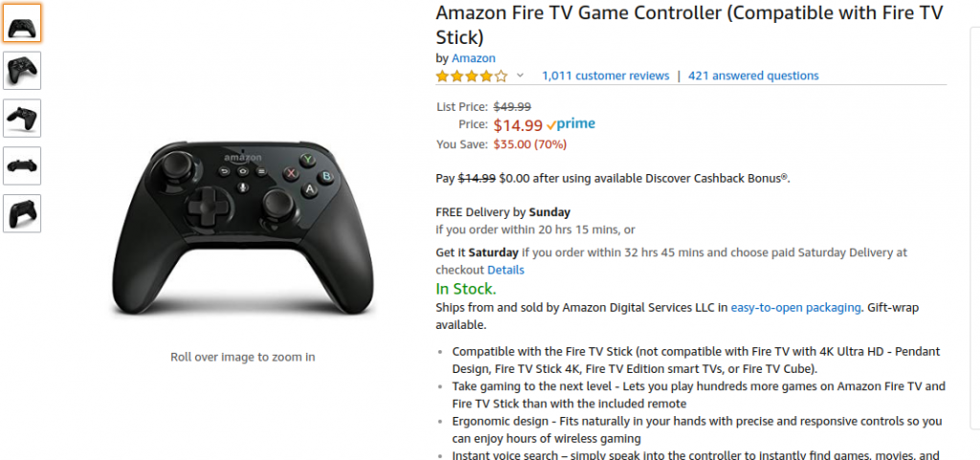Open the 1,011 customer reviews link
This screenshot has height=460, width=980.
605,76
